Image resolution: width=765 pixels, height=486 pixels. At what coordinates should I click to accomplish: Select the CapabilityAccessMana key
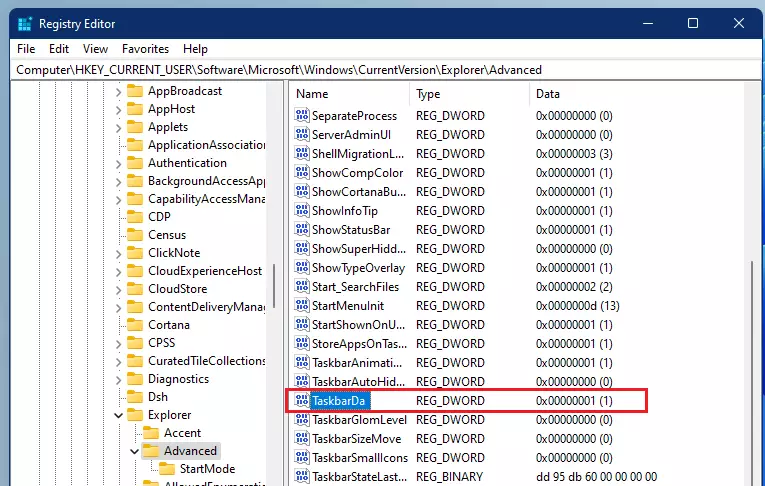click(206, 199)
